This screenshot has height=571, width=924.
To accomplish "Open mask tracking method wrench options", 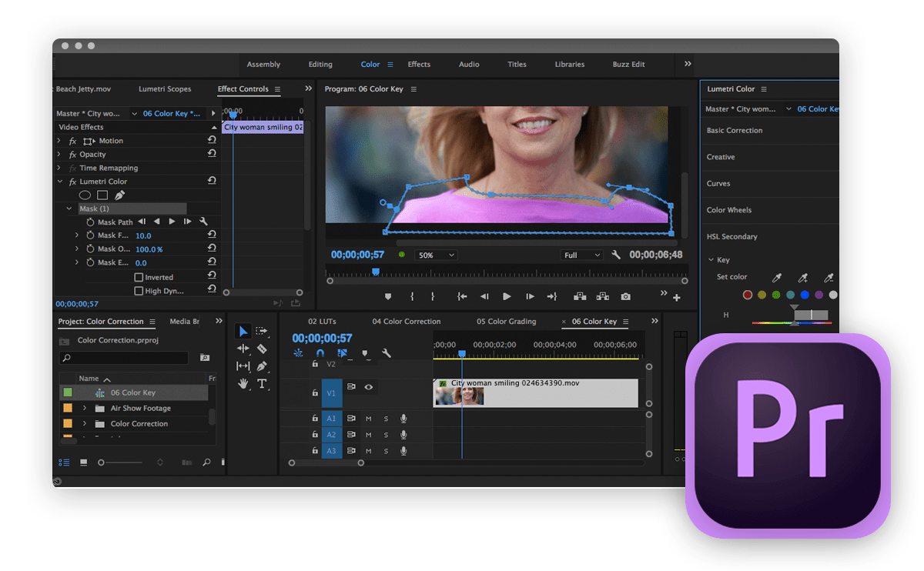I will coord(203,222).
